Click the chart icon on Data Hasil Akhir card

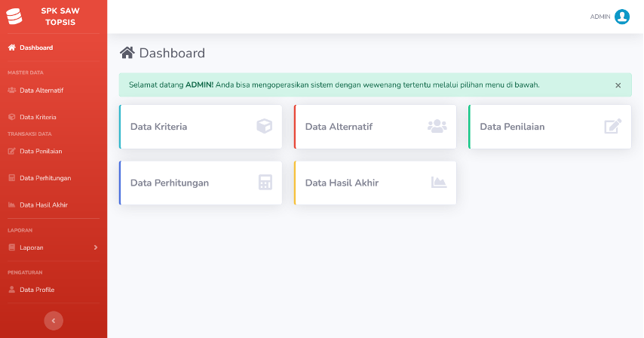[439, 182]
